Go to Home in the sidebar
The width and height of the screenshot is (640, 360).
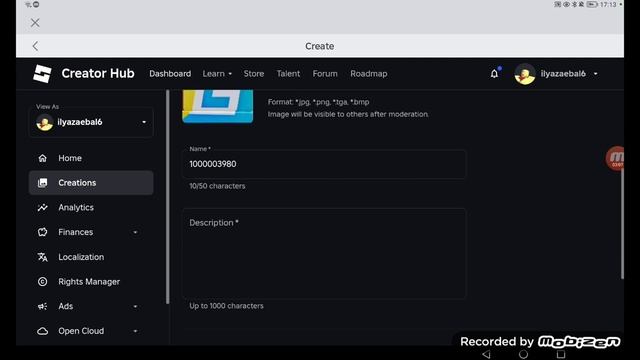tap(91, 158)
